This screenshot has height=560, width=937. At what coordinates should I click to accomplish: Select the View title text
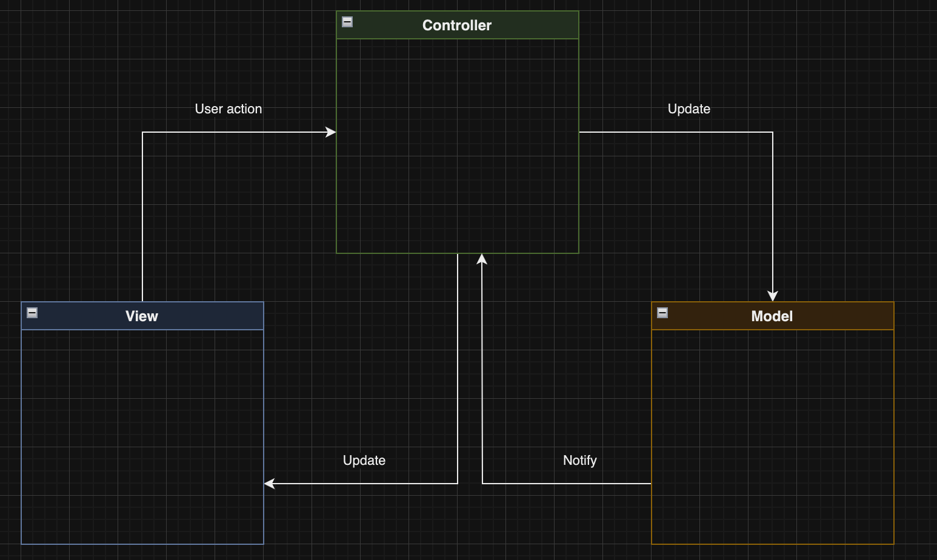(142, 316)
